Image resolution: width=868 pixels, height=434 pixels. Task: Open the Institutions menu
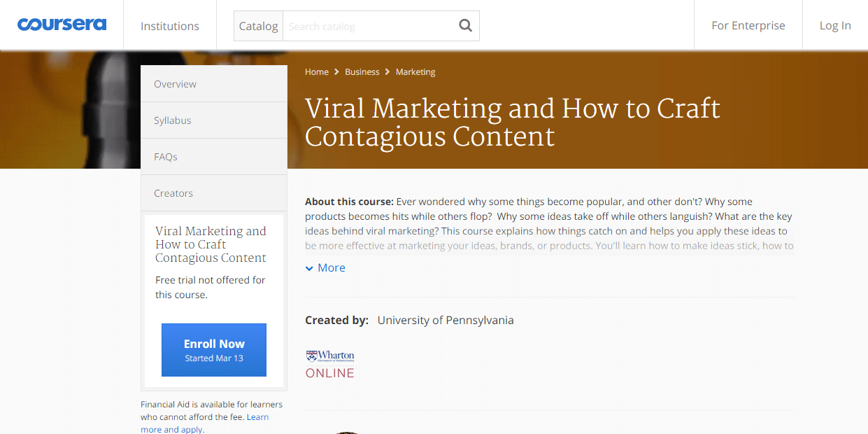pyautogui.click(x=170, y=26)
